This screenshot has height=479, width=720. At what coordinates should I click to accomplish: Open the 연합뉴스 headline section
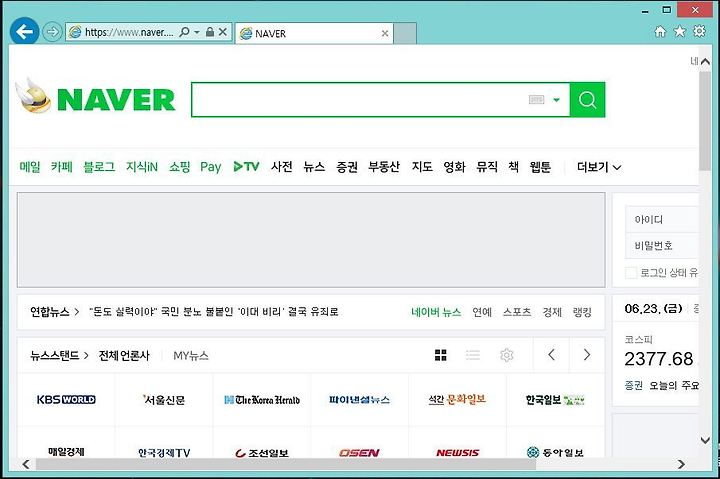54,312
